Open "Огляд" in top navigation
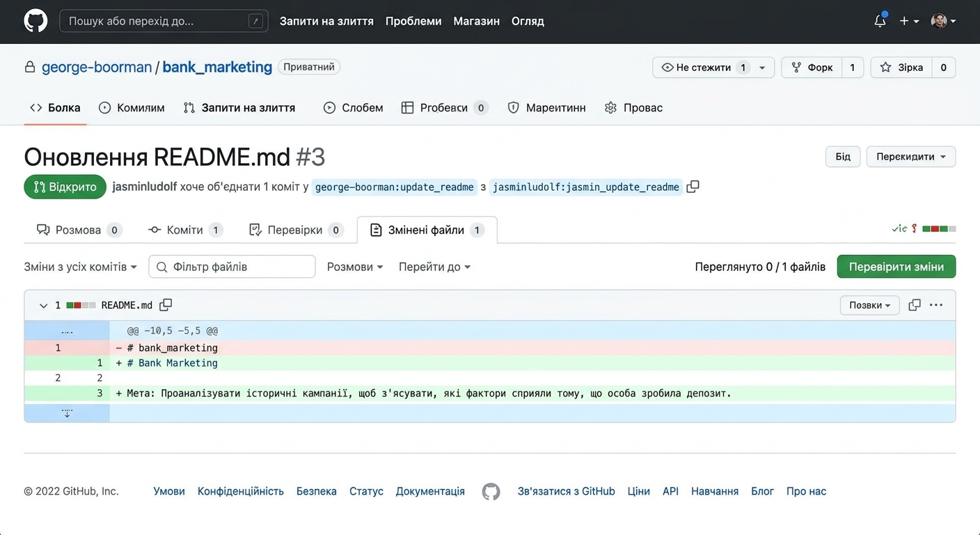The width and height of the screenshot is (980, 535). pos(528,21)
